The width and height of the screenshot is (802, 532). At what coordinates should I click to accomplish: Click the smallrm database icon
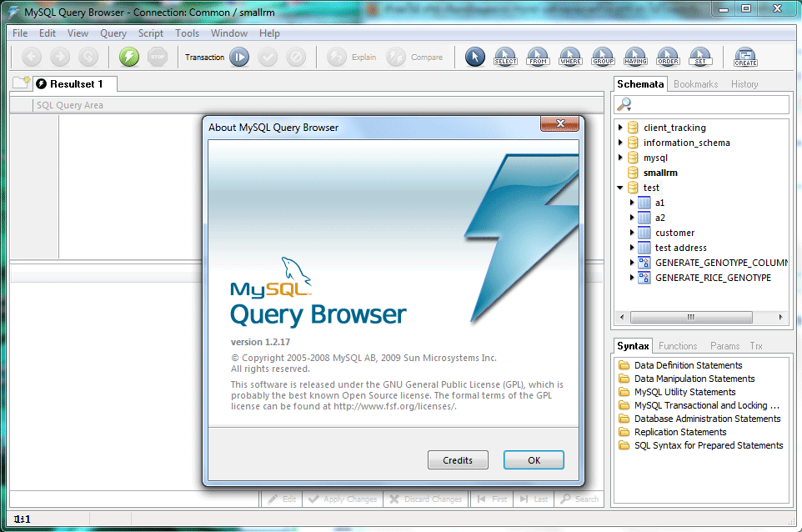pos(633,173)
